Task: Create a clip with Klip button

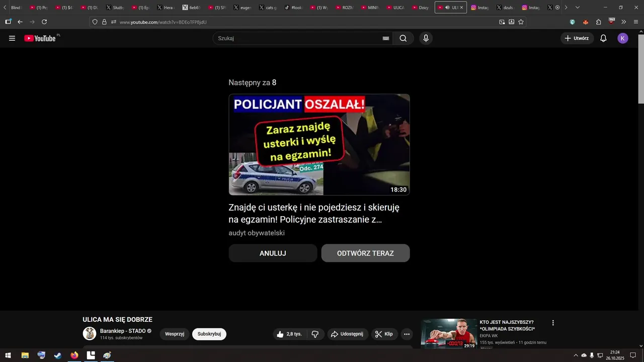Action: (x=384, y=334)
